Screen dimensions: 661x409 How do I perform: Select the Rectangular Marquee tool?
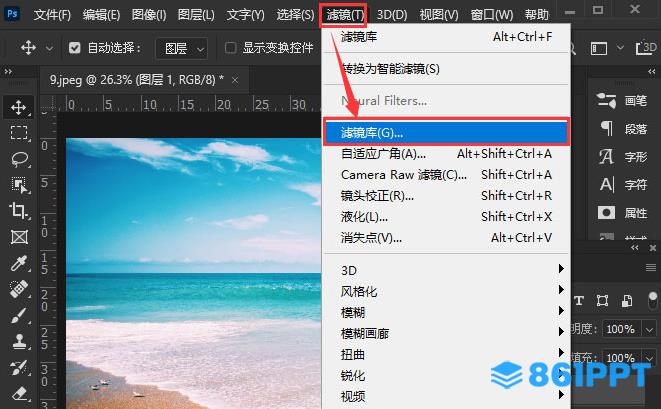19,132
